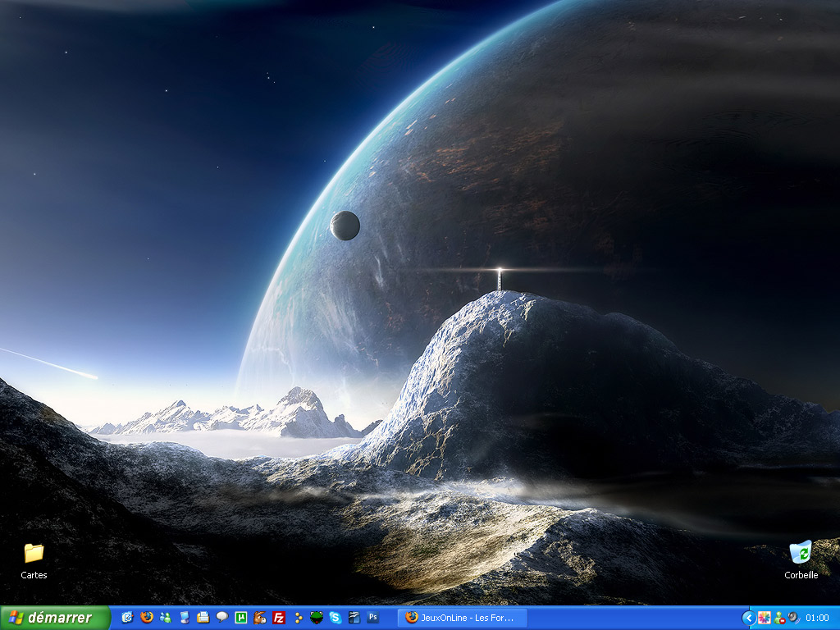
Task: Open the yellow dots app shortcut
Action: (x=298, y=618)
